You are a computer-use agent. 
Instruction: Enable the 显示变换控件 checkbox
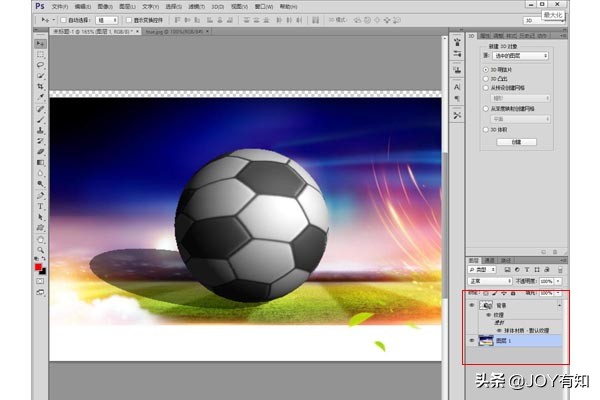pos(129,20)
